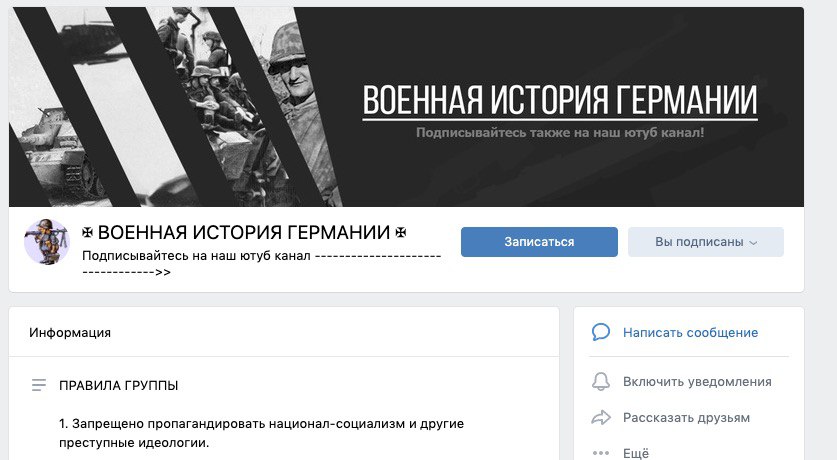Select Написать сообщение link
Image resolution: width=837 pixels, height=460 pixels.
pyautogui.click(x=690, y=332)
